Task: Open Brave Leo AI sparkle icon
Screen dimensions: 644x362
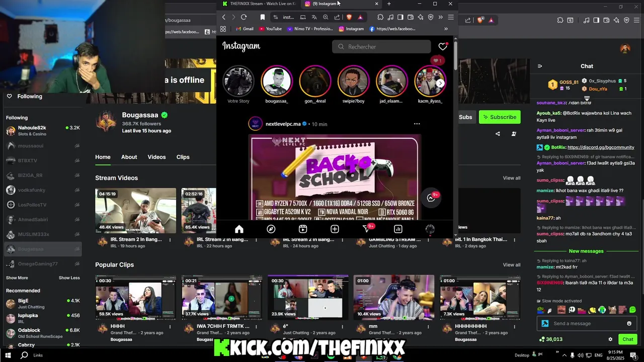Action: tap(421, 17)
